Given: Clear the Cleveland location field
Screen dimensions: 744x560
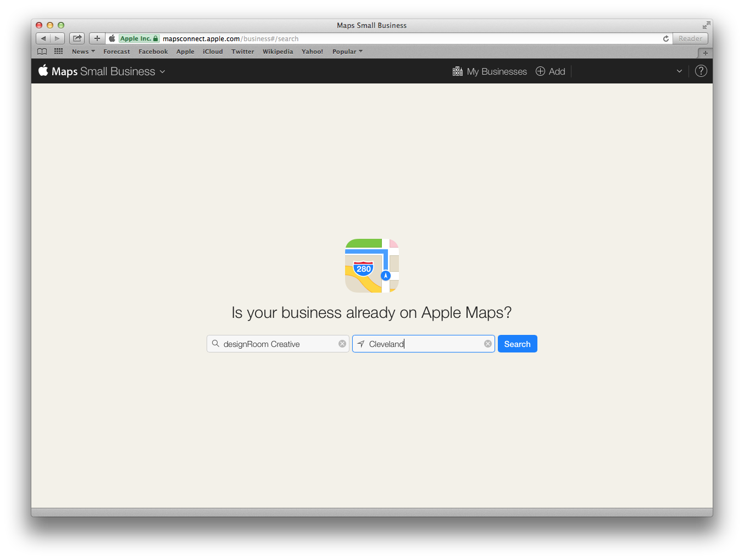Looking at the screenshot, I should [488, 344].
